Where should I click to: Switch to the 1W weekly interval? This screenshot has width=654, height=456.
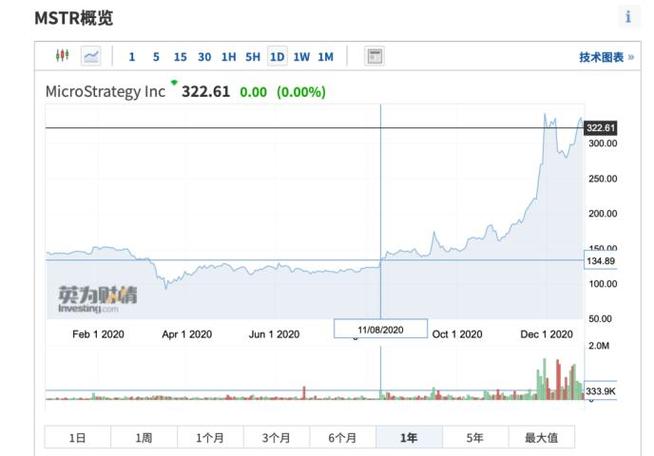click(x=302, y=57)
